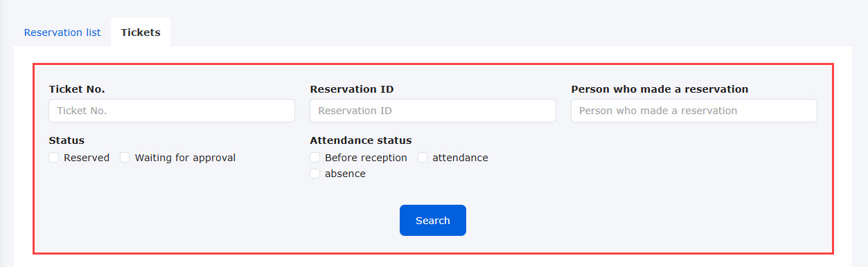Image resolution: width=868 pixels, height=267 pixels.
Task: Click the Reserved label text
Action: tap(87, 158)
